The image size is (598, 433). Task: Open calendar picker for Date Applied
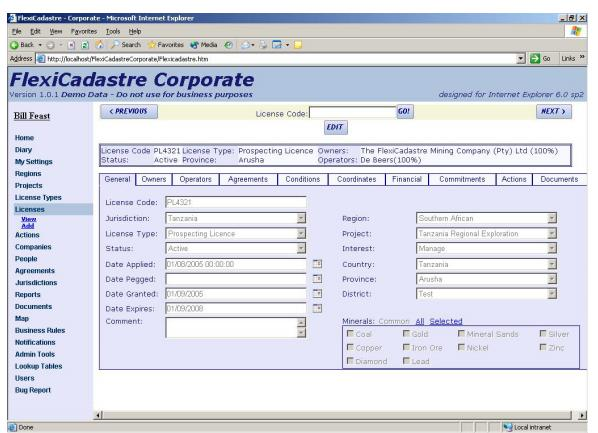coord(317,264)
